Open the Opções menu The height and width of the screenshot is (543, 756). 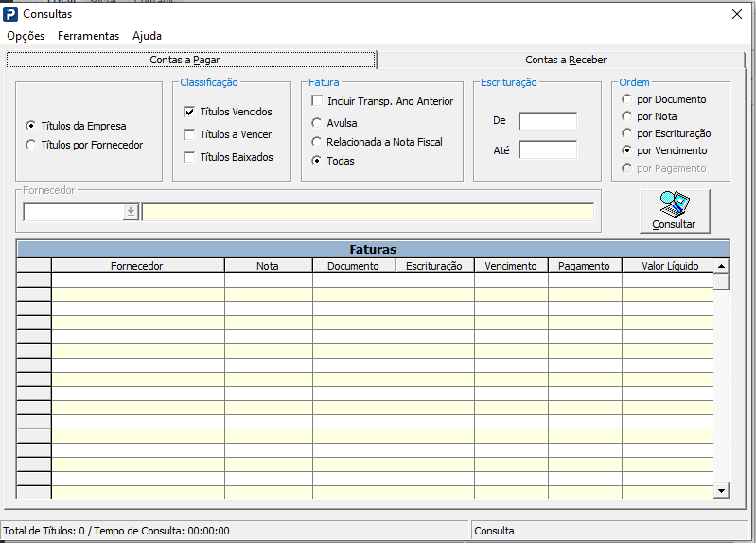click(26, 36)
